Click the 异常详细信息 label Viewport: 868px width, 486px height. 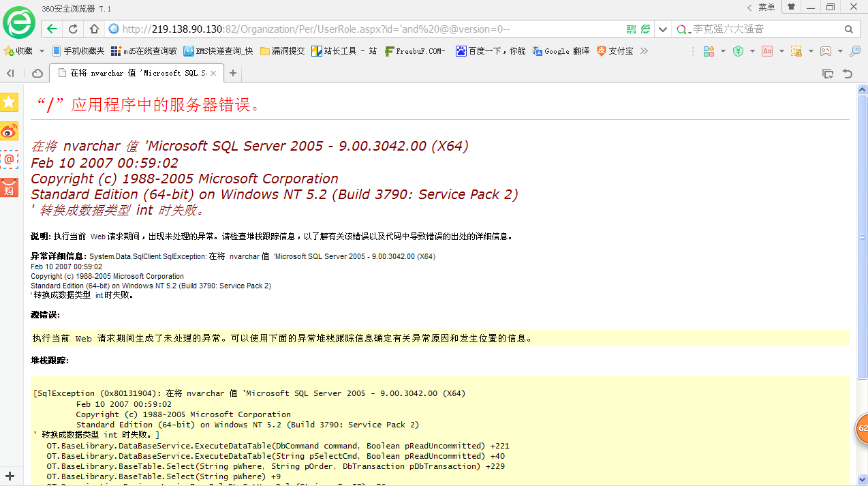click(x=59, y=256)
